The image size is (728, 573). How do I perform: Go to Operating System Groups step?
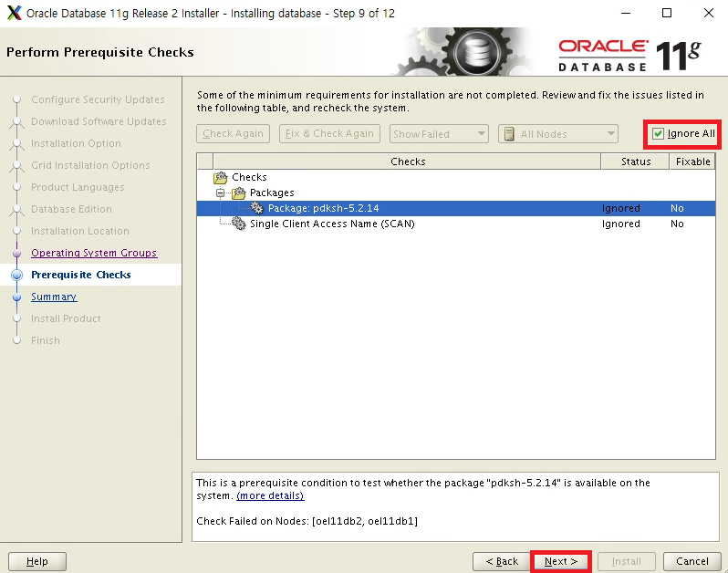[94, 253]
